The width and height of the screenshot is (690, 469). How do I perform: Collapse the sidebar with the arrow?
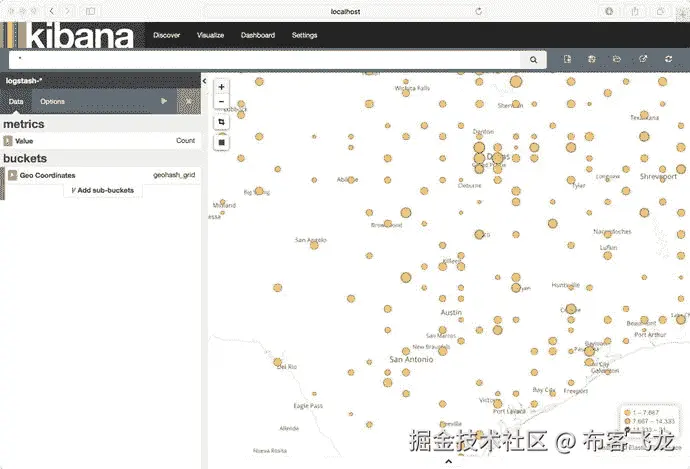tap(204, 81)
